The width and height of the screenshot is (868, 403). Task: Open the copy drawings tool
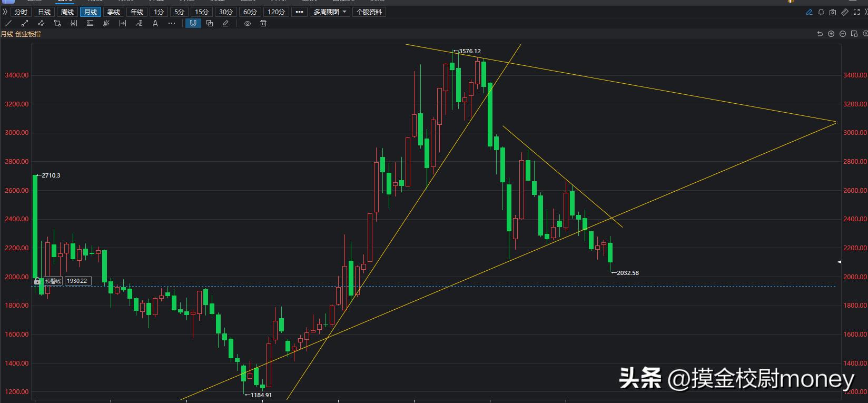(210, 23)
